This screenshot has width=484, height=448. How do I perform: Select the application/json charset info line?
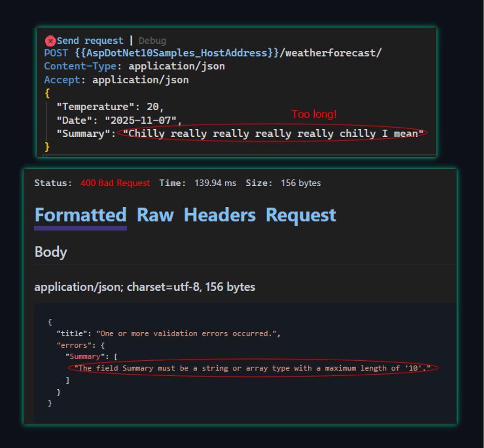pos(145,287)
